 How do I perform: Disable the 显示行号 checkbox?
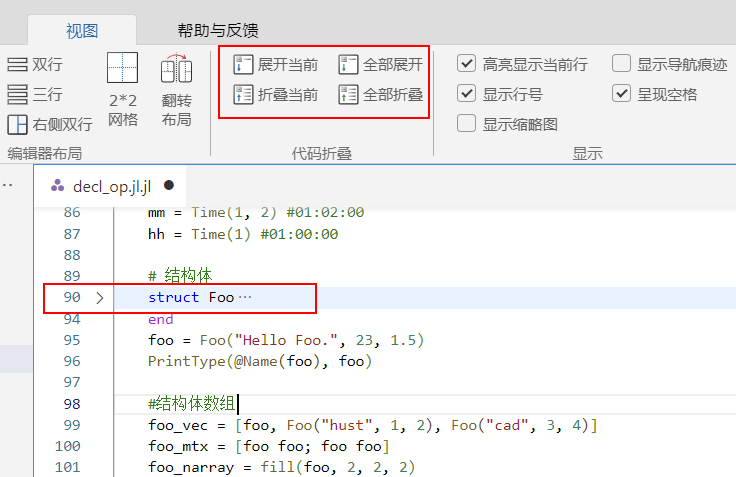(x=466, y=94)
